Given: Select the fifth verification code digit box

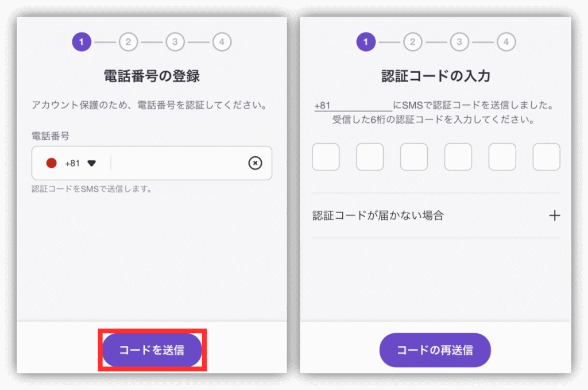Looking at the screenshot, I should [x=502, y=157].
